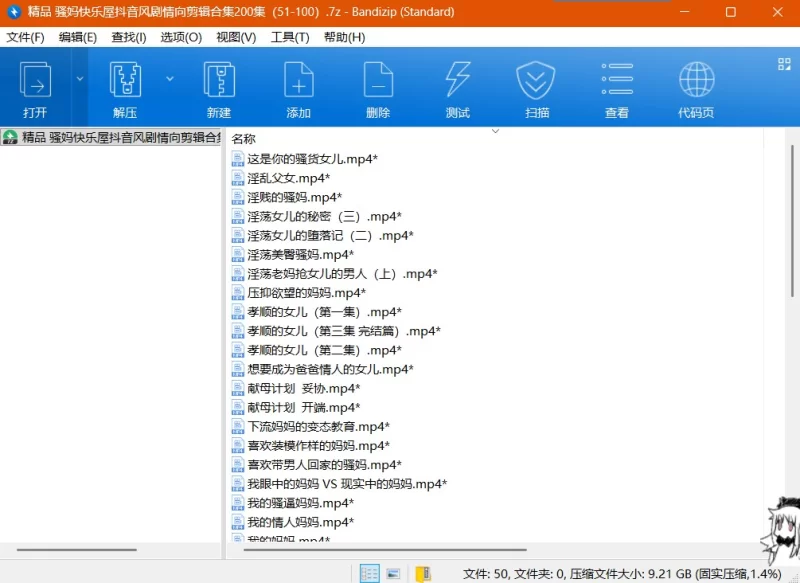Run the 测试 (Test) archive tool

458,88
